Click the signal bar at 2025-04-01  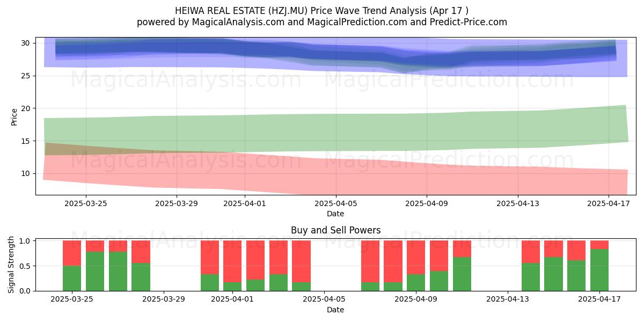click(232, 266)
